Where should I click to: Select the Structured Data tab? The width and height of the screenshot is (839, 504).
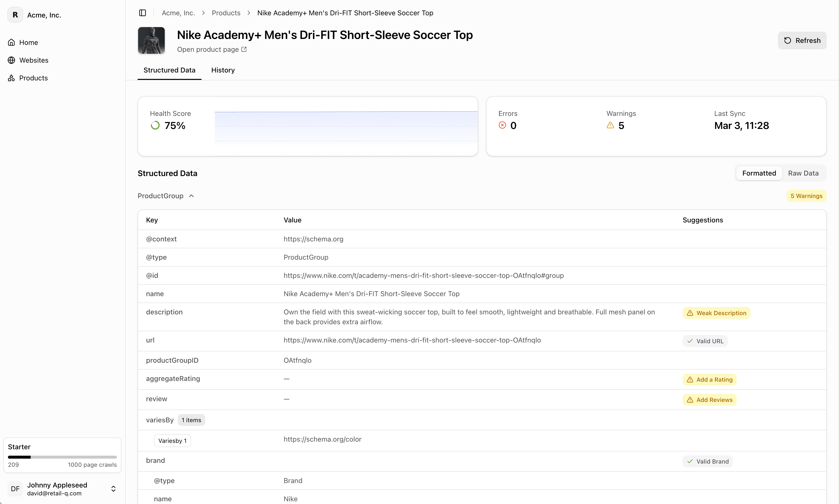click(169, 70)
